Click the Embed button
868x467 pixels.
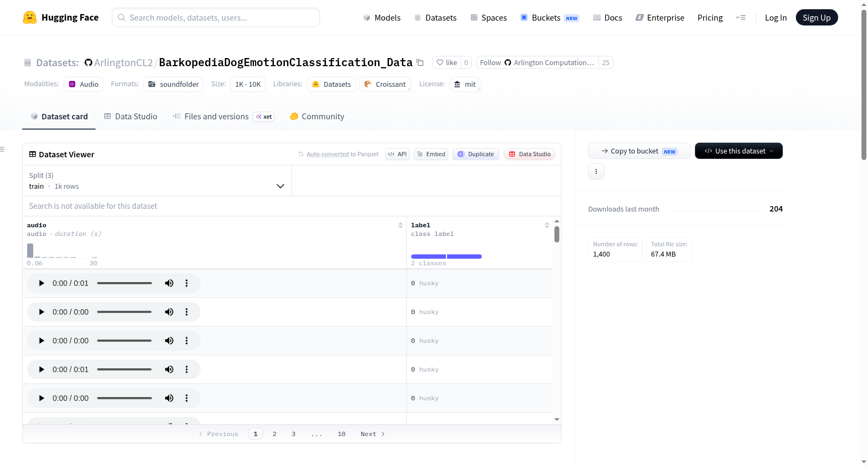click(x=431, y=154)
